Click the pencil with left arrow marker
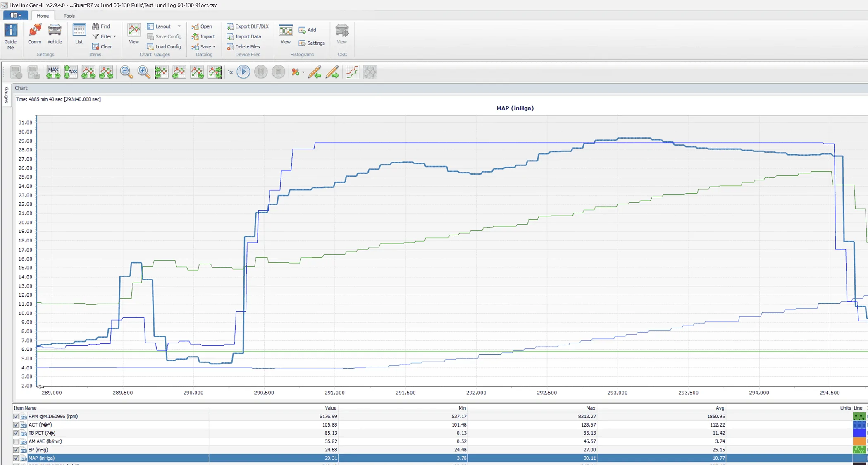868x465 pixels. coord(315,72)
